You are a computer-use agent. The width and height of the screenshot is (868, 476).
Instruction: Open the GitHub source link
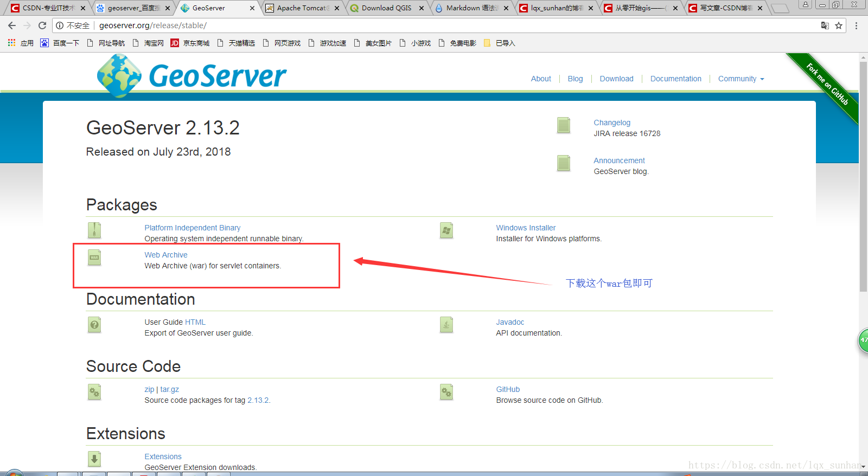[x=508, y=389]
